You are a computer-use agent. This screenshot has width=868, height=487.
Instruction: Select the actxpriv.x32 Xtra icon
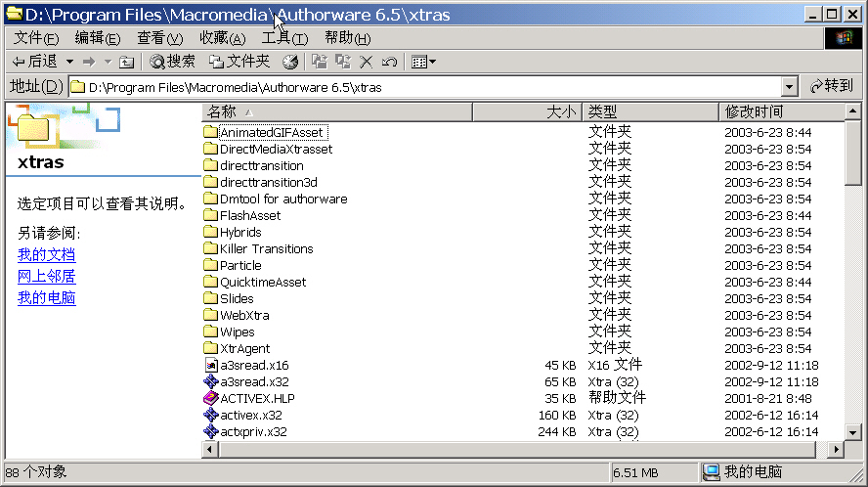coord(210,431)
